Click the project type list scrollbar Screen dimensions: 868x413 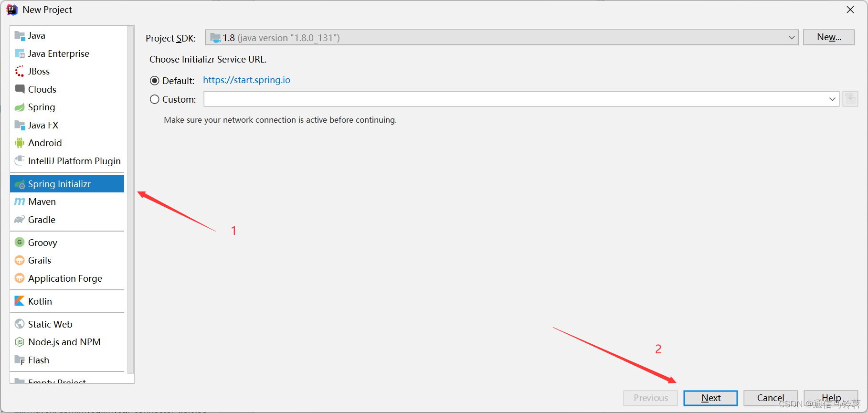pos(130,201)
